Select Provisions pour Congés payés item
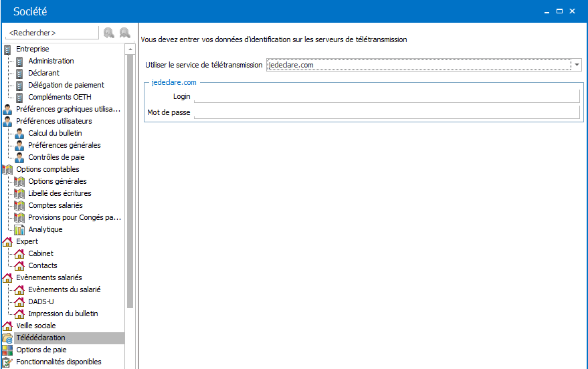 tap(75, 217)
